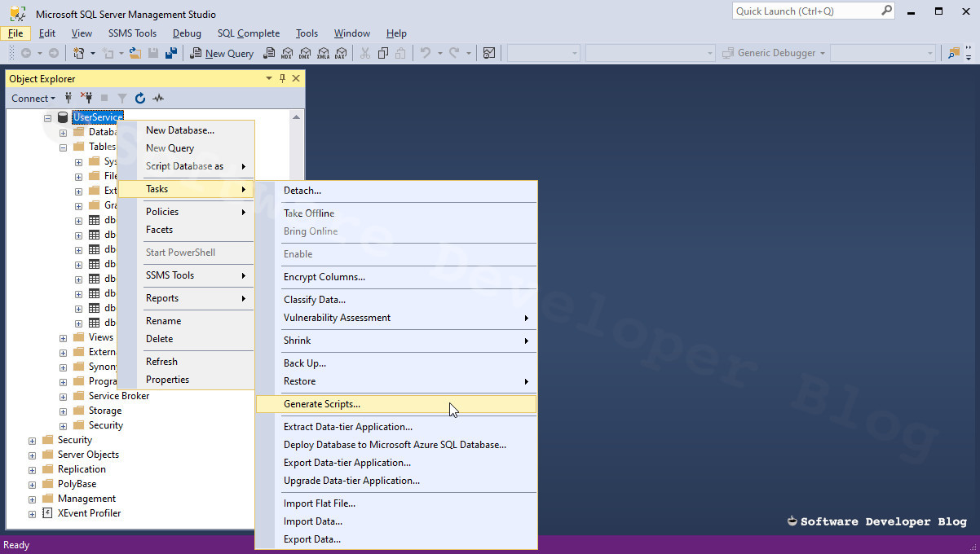
Task: Click New Query toolbar button
Action: [x=222, y=53]
